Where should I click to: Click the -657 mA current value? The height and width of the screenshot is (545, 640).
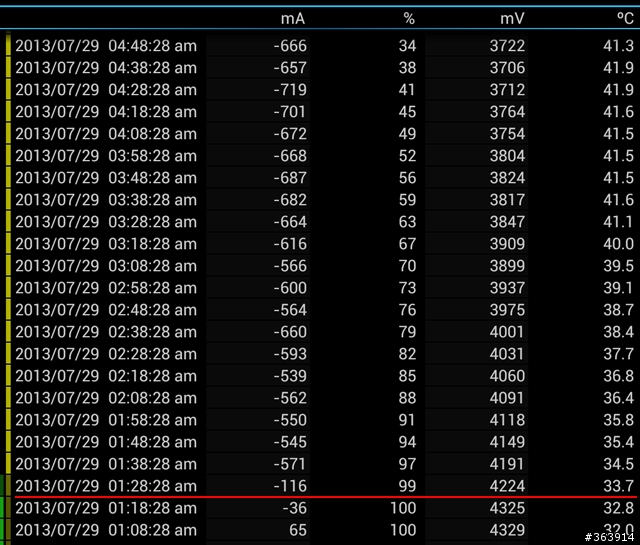point(290,68)
